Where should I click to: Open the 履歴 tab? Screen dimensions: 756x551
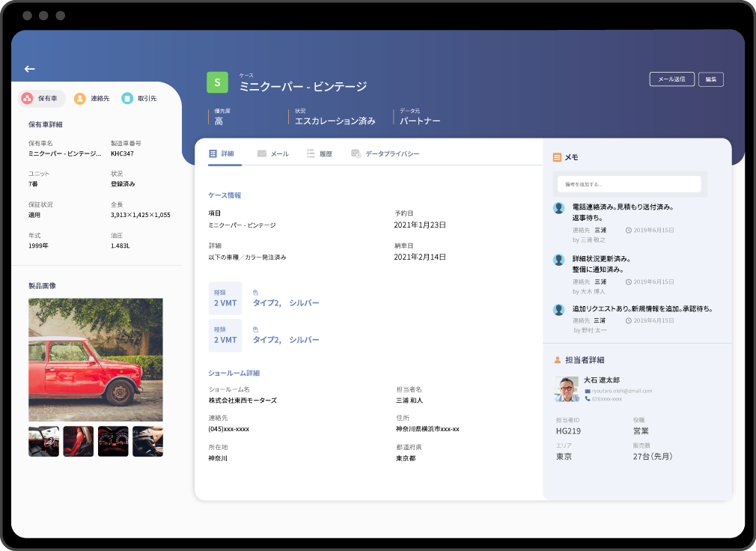pyautogui.click(x=320, y=153)
